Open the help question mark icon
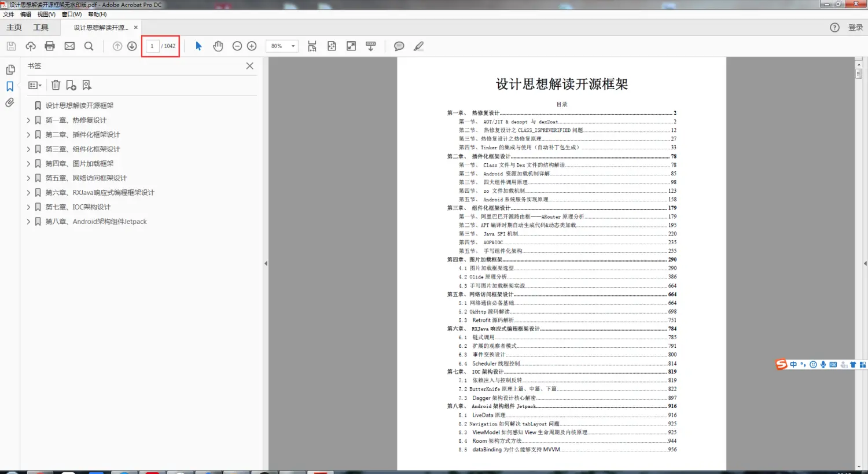Image resolution: width=868 pixels, height=474 pixels. pos(834,27)
